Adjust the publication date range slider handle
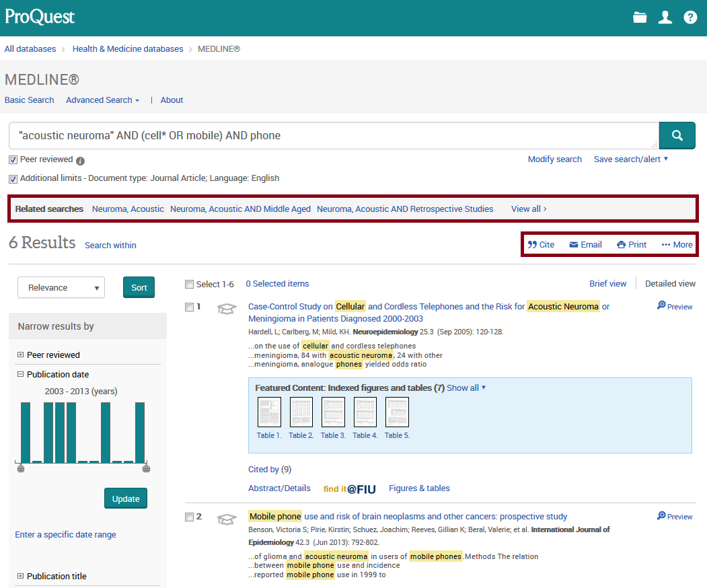 pyautogui.click(x=21, y=467)
